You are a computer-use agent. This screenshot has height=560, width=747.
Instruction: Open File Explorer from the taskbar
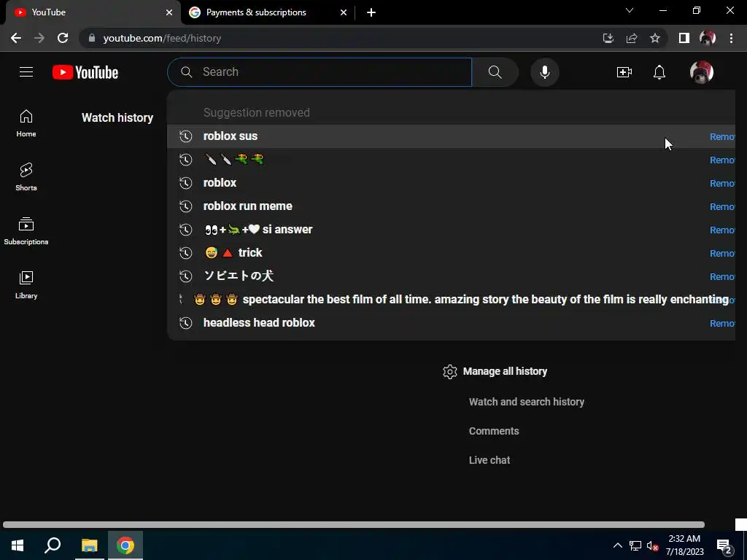[x=89, y=545]
